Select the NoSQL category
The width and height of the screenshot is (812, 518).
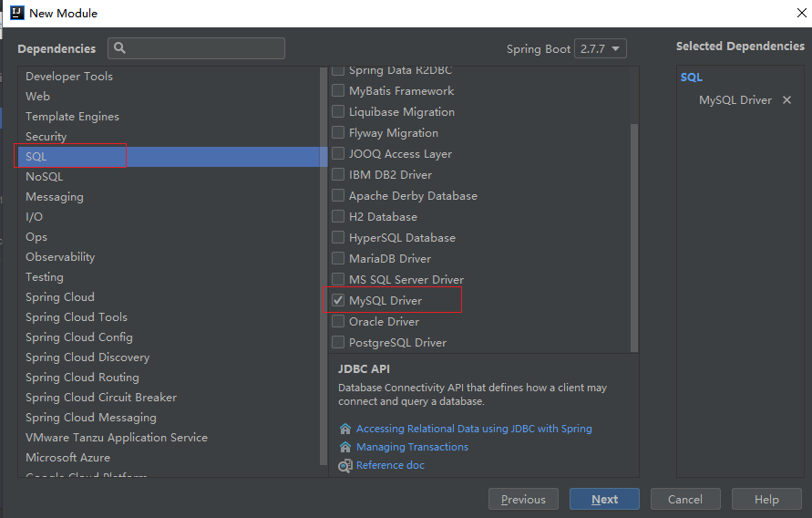pos(44,177)
